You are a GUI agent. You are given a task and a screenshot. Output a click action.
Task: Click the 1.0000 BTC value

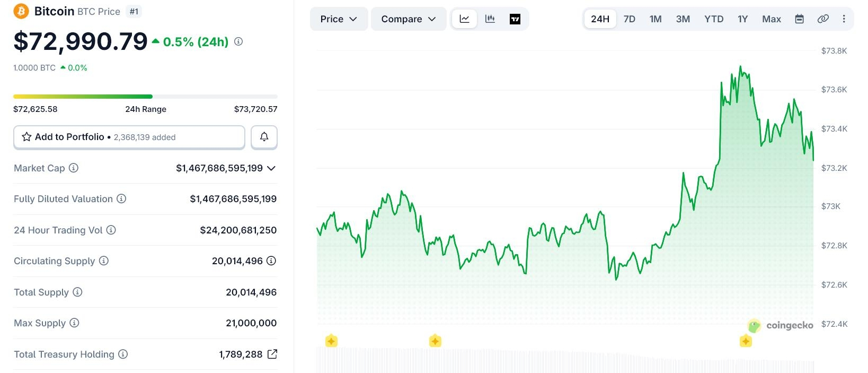[x=34, y=68]
